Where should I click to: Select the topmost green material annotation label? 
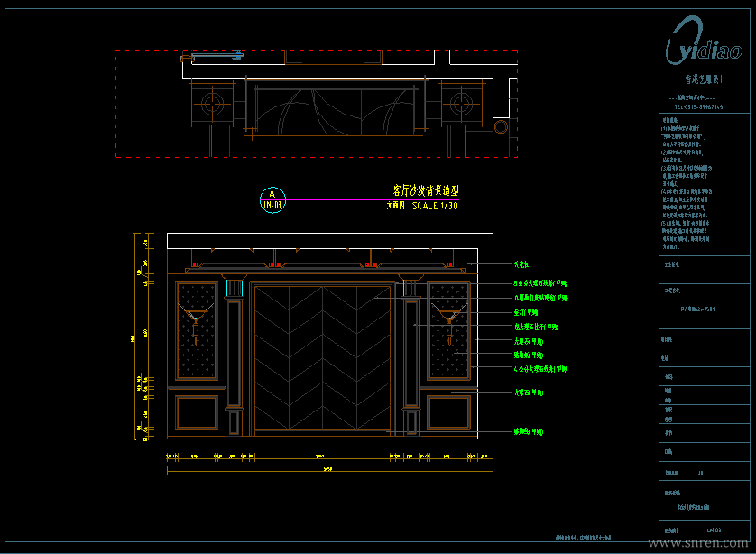(521, 264)
